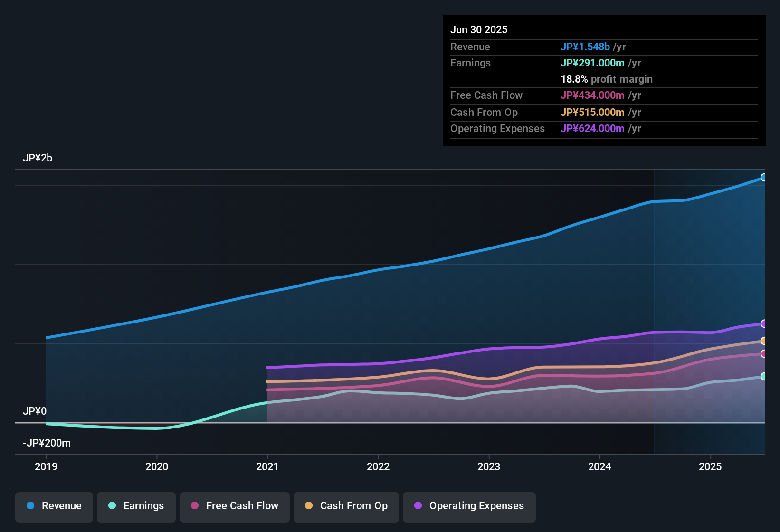Click the 2021 x-axis label
The image size is (780, 532).
[267, 466]
